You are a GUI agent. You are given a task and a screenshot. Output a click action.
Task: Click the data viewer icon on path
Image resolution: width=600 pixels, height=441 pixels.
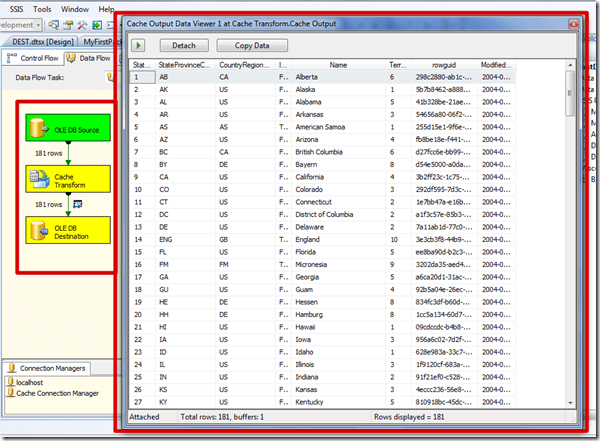(77, 205)
